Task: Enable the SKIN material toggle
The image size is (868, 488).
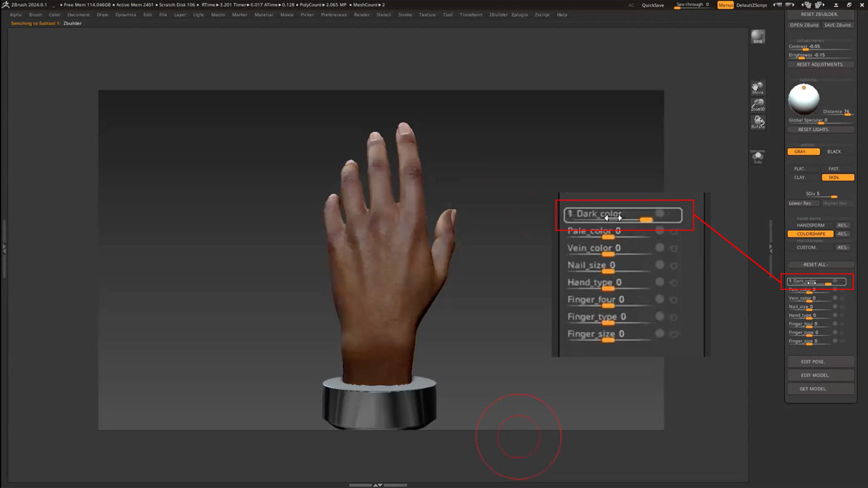Action: point(838,177)
